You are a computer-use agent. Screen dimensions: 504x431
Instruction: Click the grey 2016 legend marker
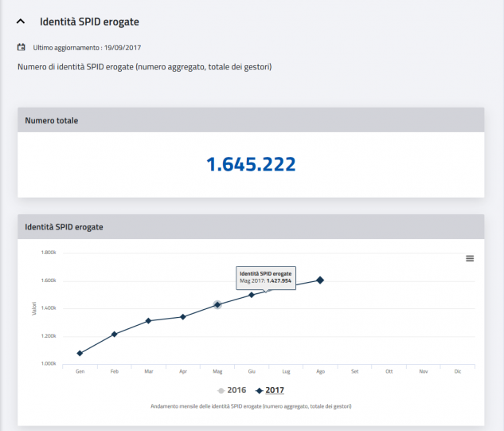221,390
